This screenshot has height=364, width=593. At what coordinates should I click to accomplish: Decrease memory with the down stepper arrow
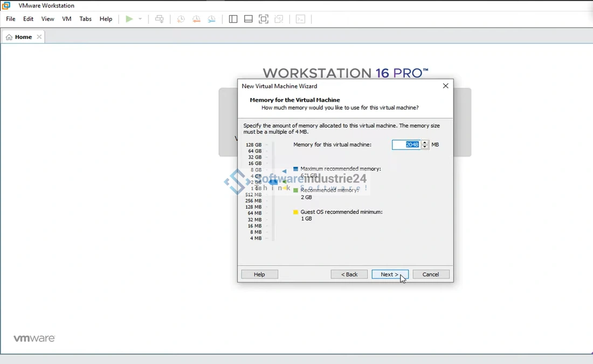(425, 147)
